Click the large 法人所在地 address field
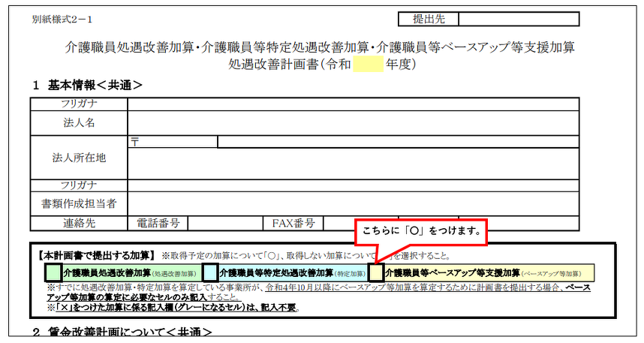 (x=353, y=163)
